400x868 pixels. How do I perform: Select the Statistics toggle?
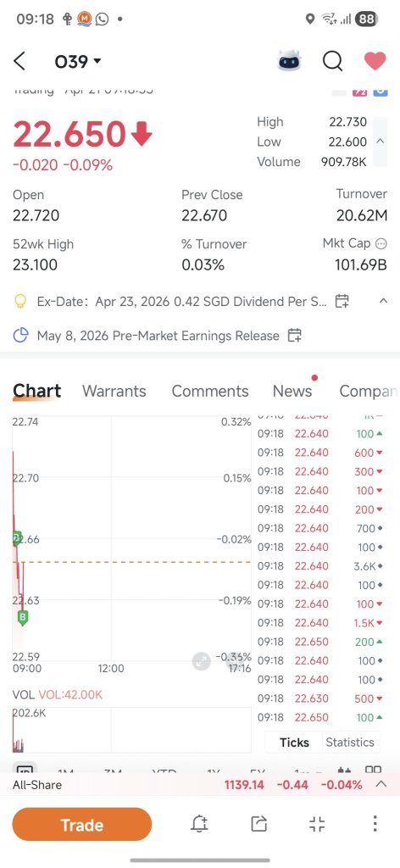[350, 743]
